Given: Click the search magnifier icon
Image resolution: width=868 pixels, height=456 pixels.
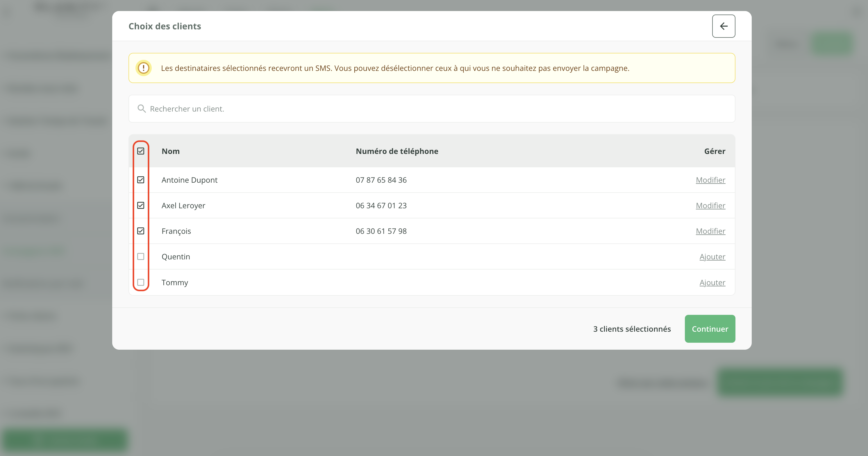Looking at the screenshot, I should coord(142,109).
